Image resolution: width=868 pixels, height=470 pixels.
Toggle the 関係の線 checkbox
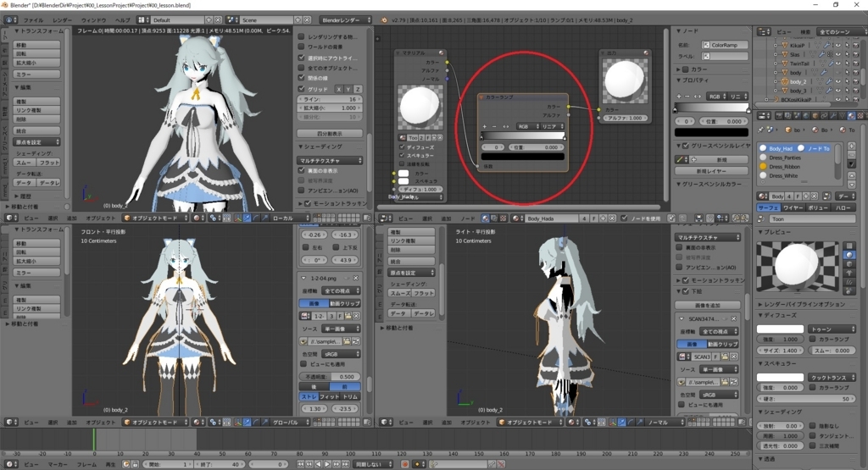coord(302,78)
